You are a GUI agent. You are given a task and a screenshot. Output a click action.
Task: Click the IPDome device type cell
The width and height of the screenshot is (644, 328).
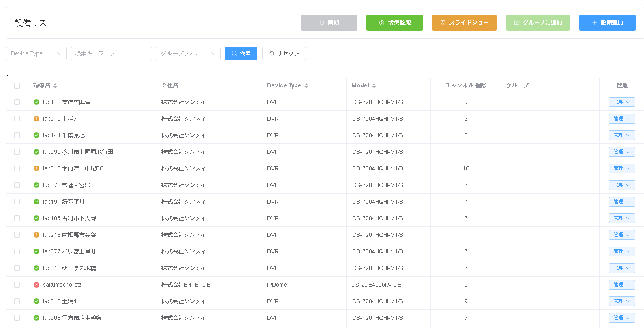(x=277, y=285)
